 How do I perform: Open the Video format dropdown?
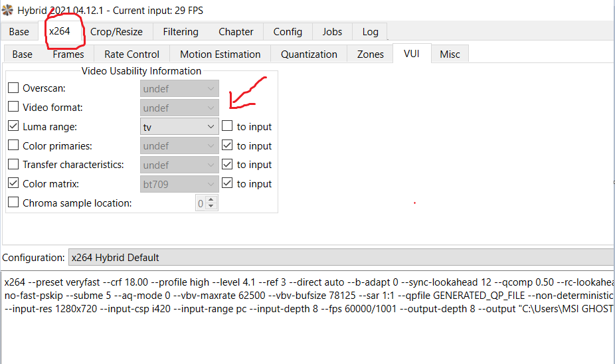click(179, 108)
